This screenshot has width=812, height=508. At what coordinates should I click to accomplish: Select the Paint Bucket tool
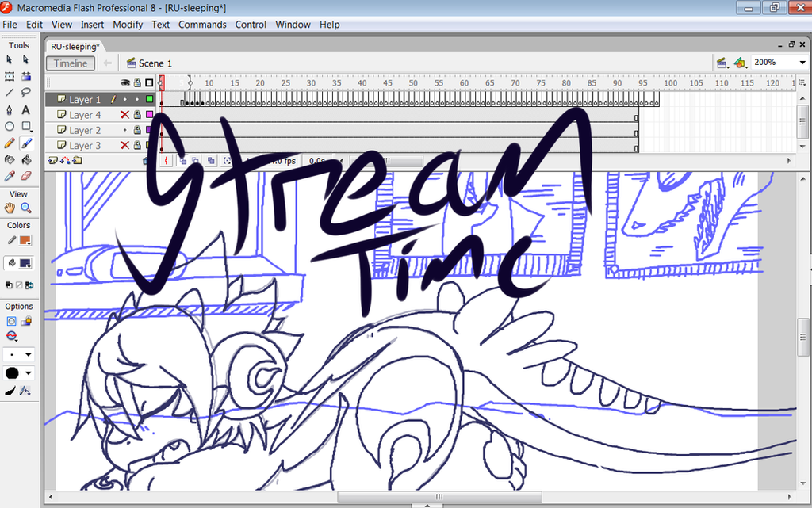[x=26, y=159]
